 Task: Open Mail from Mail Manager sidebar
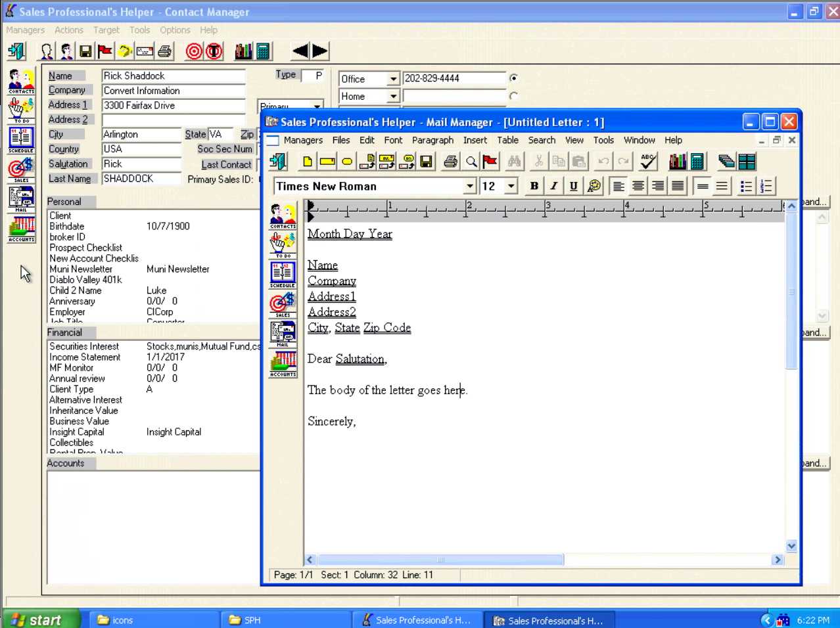[x=283, y=334]
